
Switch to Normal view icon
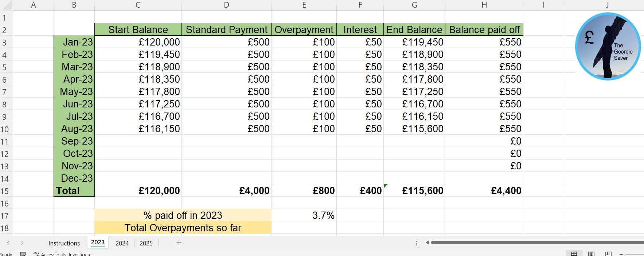pos(574,253)
